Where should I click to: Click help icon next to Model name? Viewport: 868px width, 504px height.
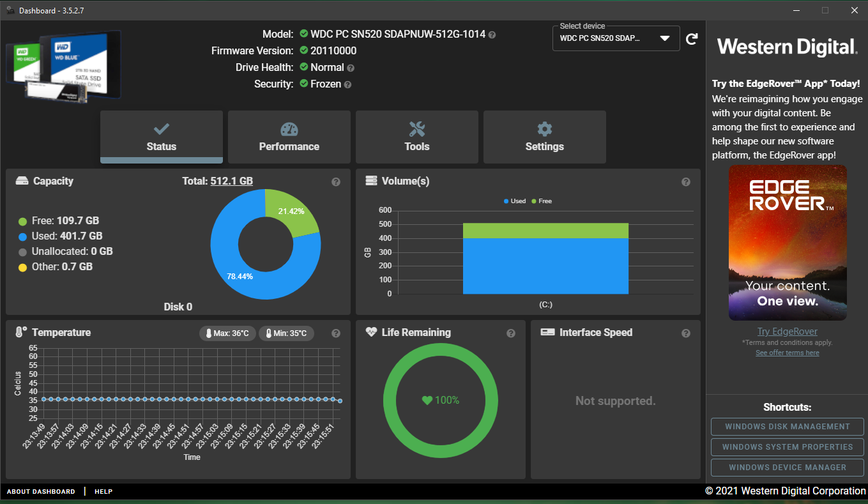click(x=492, y=34)
